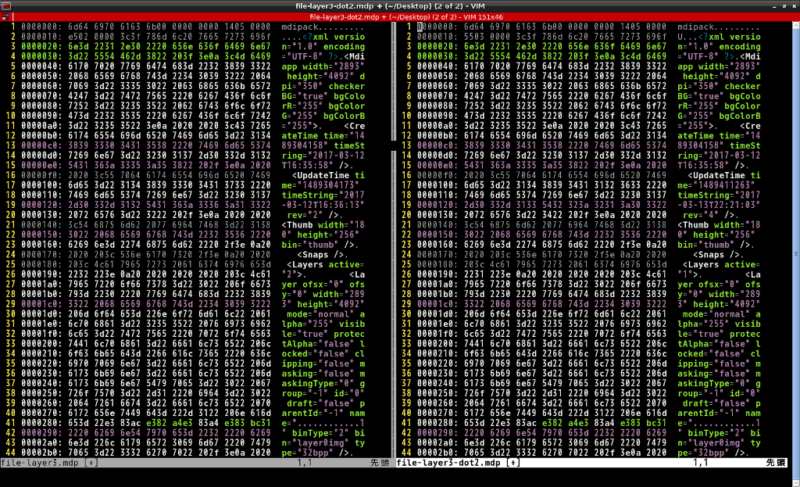Image resolution: width=800 pixels, height=487 pixels.
Task: Minimize the VIM window
Action: pos(774,6)
